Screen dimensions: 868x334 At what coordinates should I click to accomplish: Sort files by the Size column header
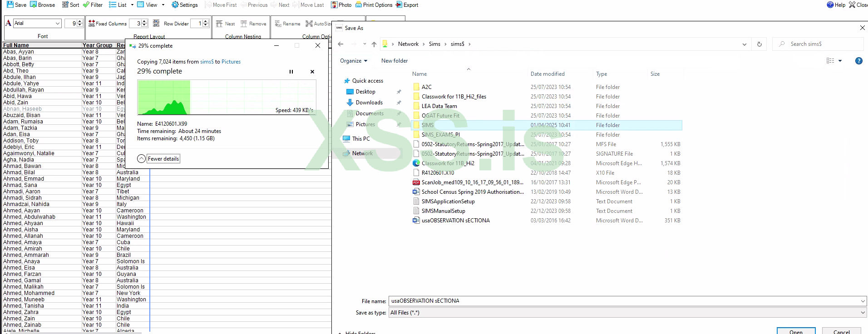point(655,74)
